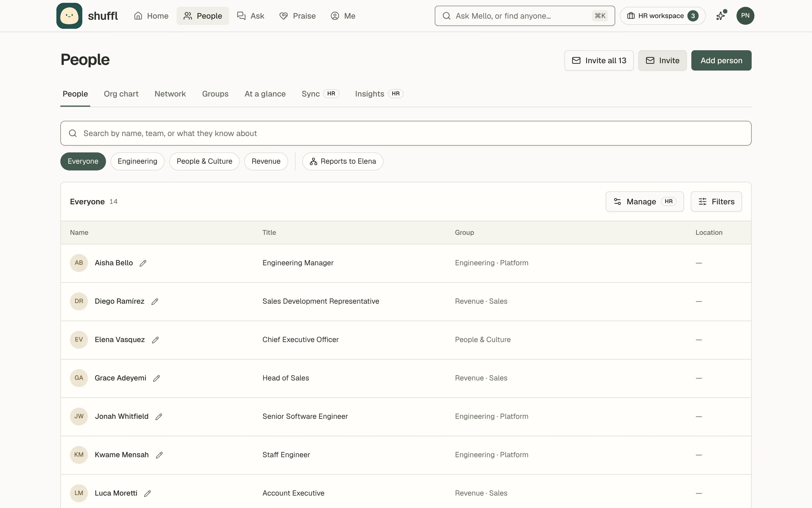This screenshot has width=812, height=508.
Task: Edit Luca Moretti with pencil icon
Action: coord(147,493)
